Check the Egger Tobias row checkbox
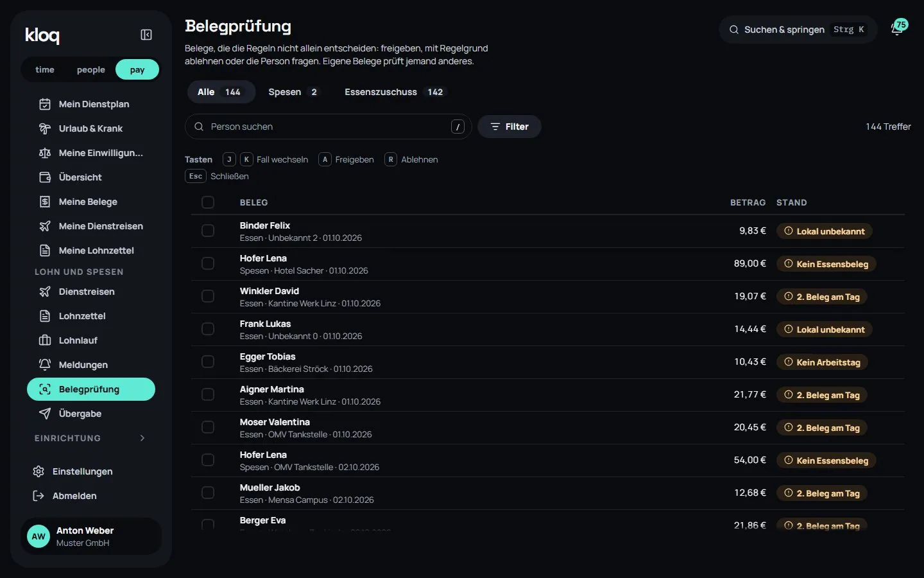 (208, 362)
